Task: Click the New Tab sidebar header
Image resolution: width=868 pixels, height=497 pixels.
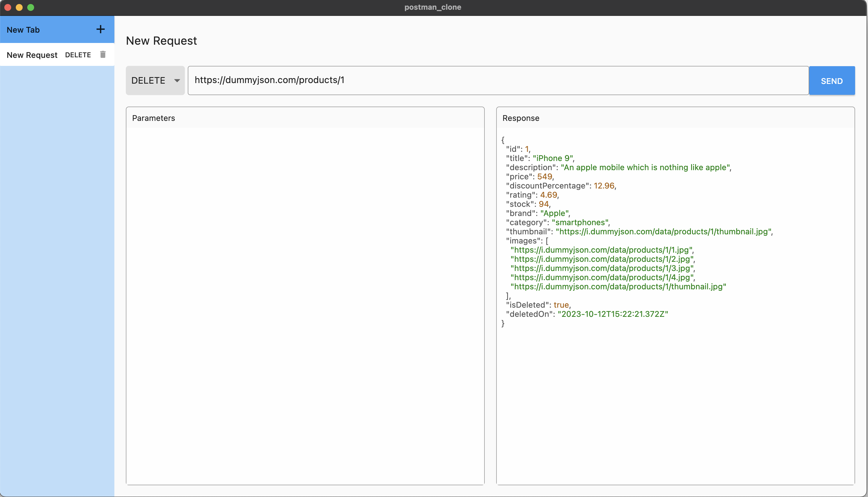Action: (23, 30)
